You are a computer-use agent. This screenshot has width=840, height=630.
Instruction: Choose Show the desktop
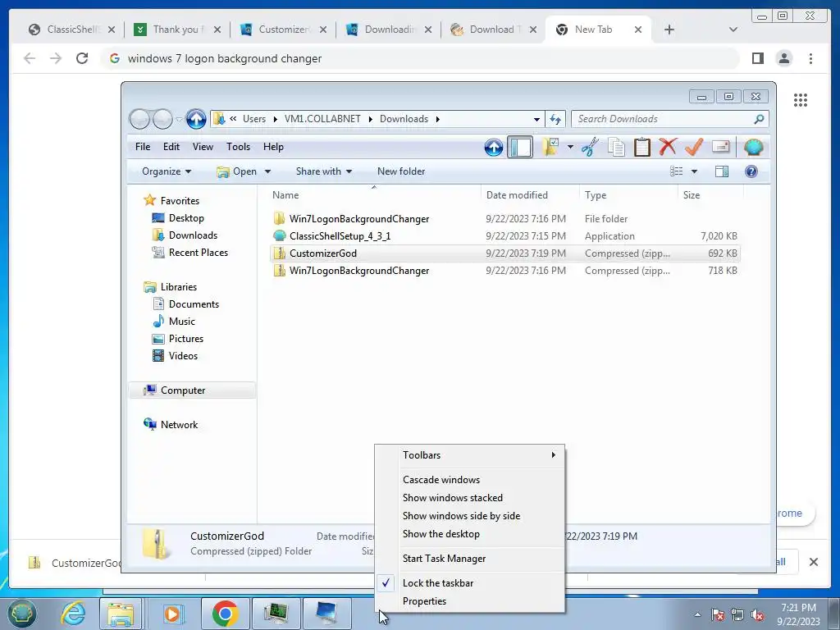pyautogui.click(x=470, y=534)
